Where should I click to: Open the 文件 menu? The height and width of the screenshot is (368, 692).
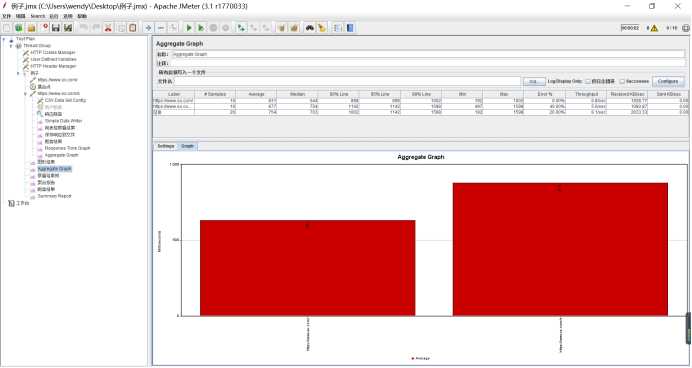(x=6, y=16)
